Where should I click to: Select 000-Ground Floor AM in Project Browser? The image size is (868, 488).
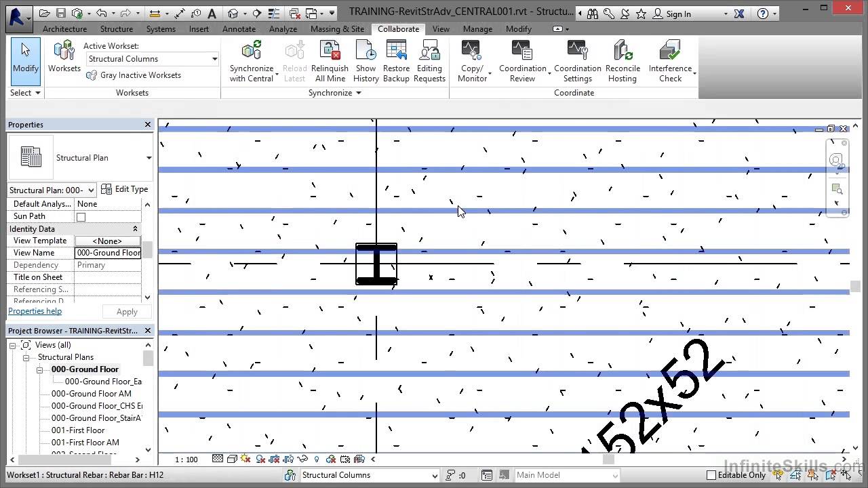tap(92, 394)
